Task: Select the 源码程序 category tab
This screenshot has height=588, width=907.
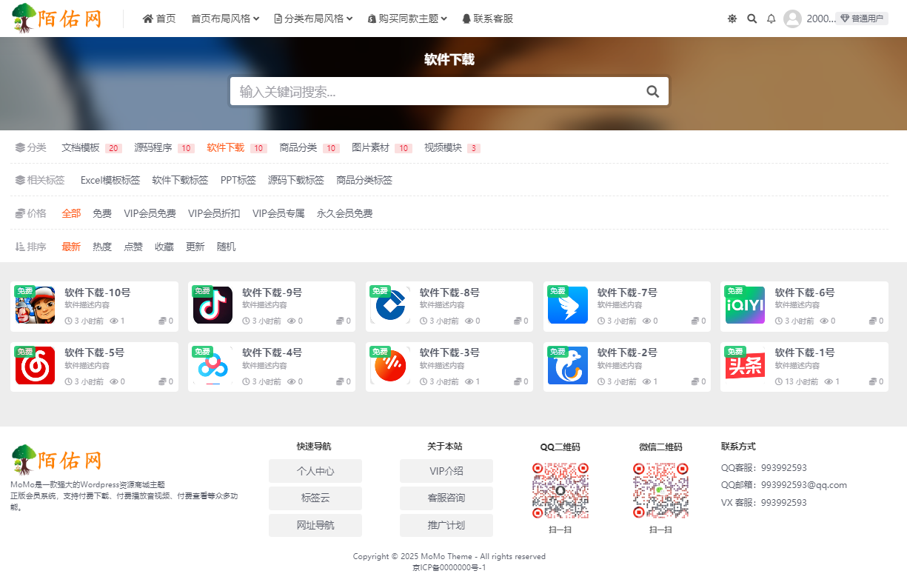Action: pyautogui.click(x=153, y=147)
